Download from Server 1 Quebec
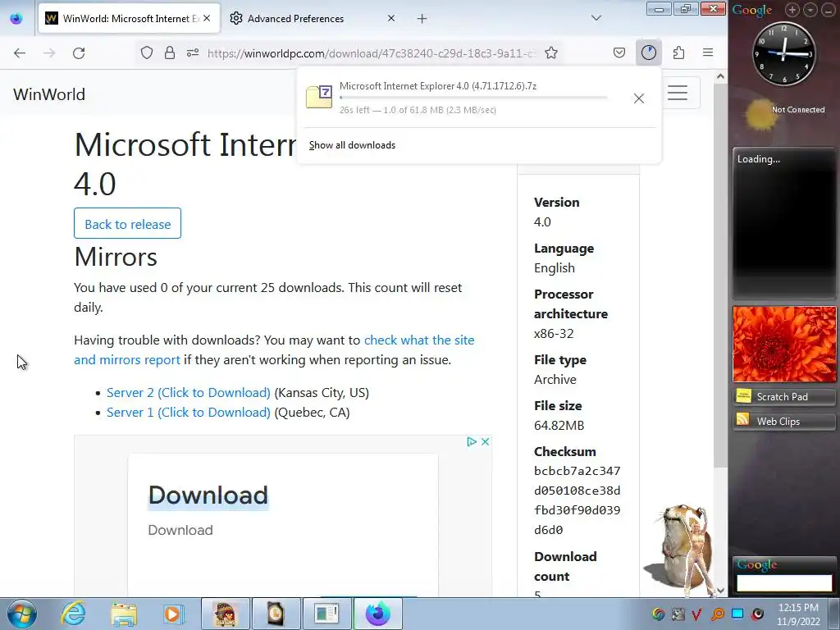The height and width of the screenshot is (630, 840). click(189, 413)
